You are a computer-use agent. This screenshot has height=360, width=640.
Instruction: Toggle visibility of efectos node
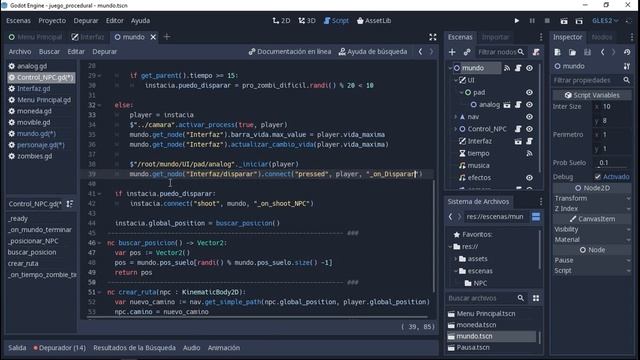529,178
